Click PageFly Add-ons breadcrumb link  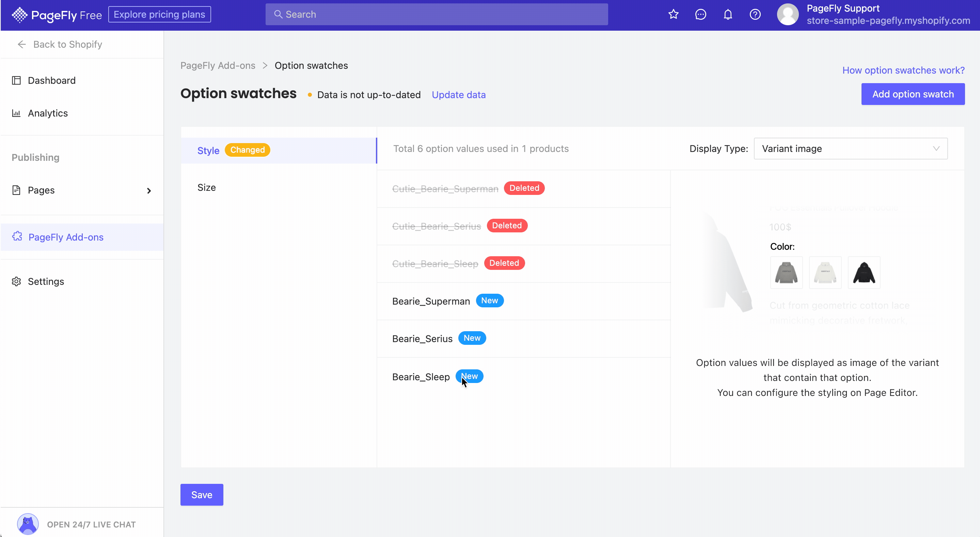[218, 65]
